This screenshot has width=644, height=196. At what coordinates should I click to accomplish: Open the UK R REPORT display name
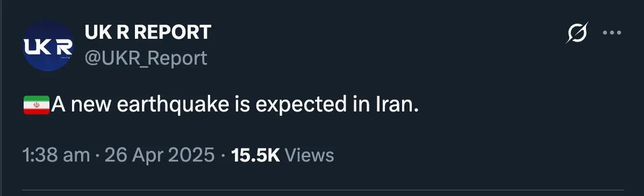148,32
